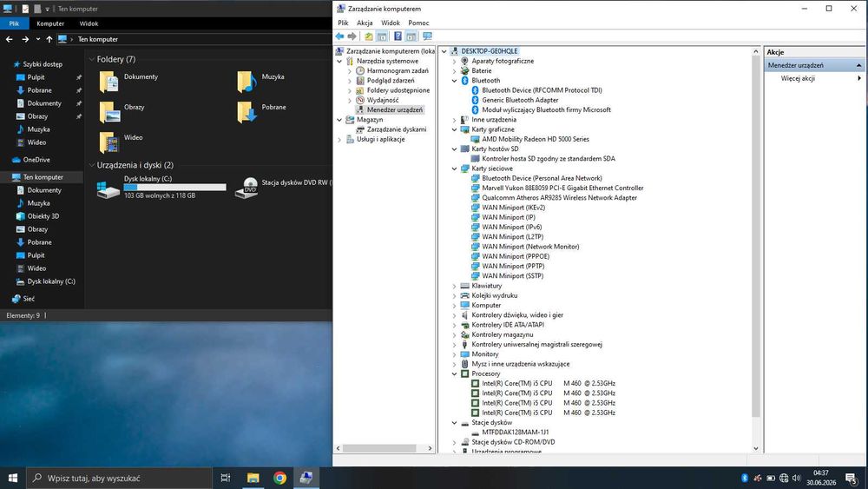Viewport: 868px width, 489px height.
Task: Open Zarządzanie dyskami in the console tree
Action: click(397, 129)
